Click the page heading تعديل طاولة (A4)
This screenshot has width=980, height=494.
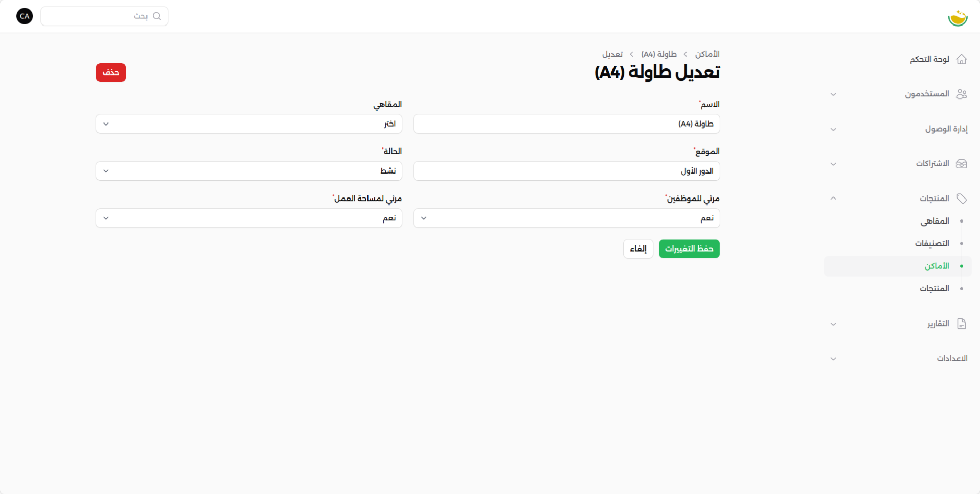[657, 72]
